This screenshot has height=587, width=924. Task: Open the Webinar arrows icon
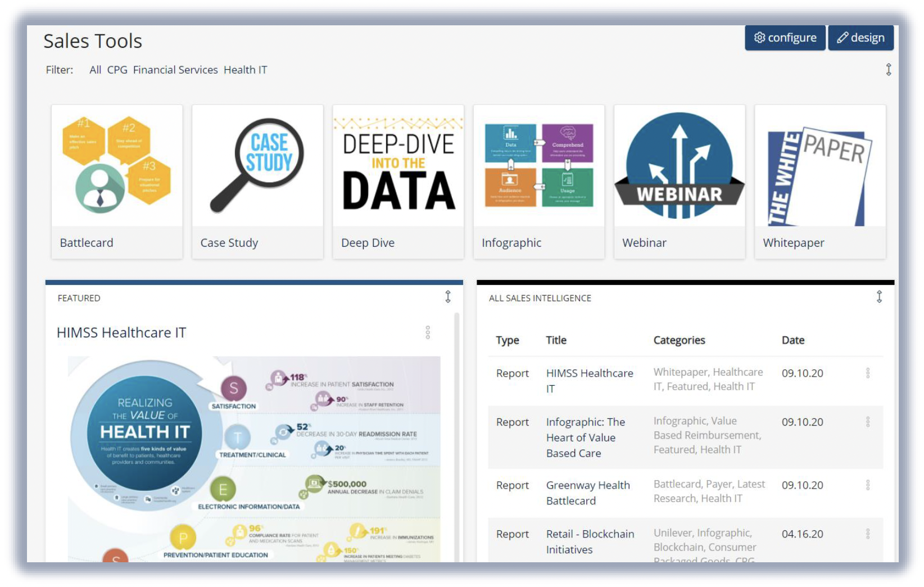pos(680,165)
